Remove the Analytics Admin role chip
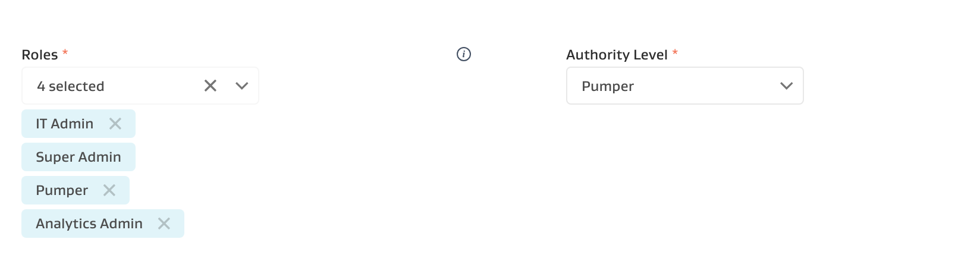Image resolution: width=980 pixels, height=258 pixels. [164, 224]
